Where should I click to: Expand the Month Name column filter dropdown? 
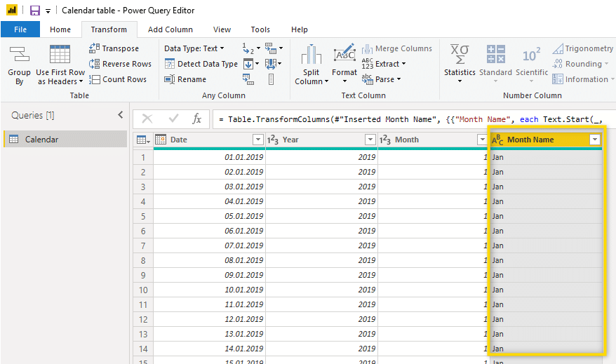tap(595, 140)
